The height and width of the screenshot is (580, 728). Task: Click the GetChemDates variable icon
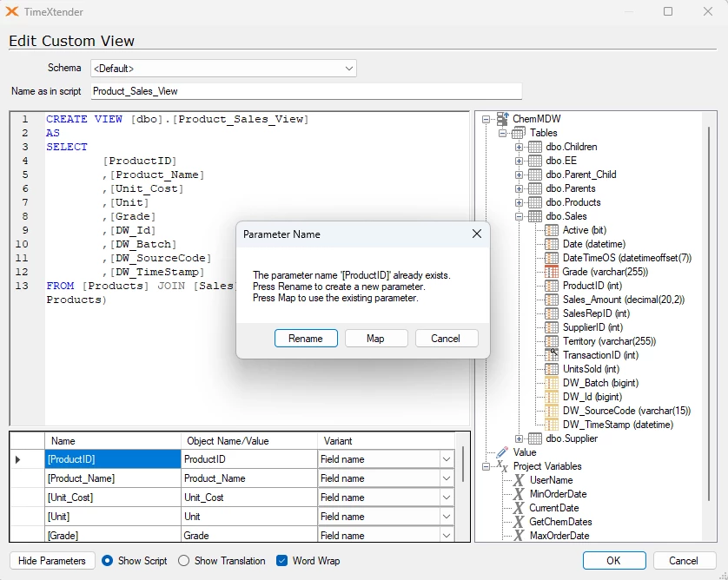click(x=519, y=522)
